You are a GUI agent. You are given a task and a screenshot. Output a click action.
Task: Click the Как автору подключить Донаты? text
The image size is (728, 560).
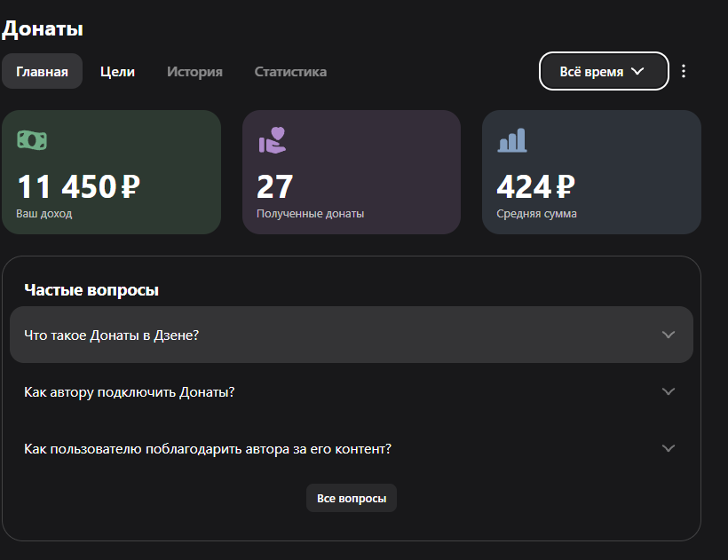[x=129, y=392]
